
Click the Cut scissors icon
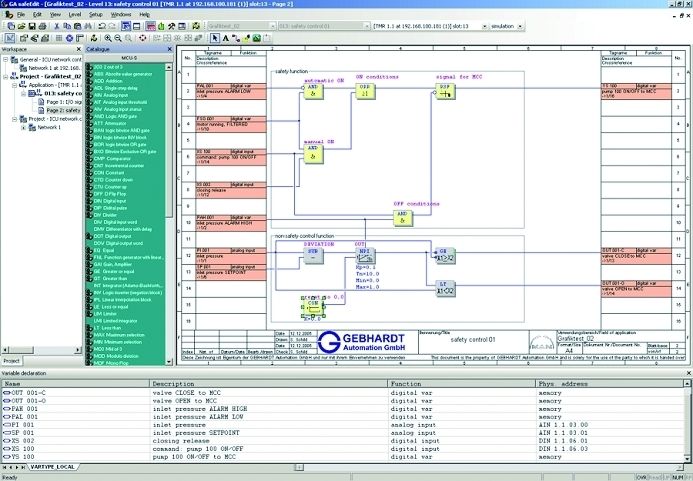[x=56, y=26]
